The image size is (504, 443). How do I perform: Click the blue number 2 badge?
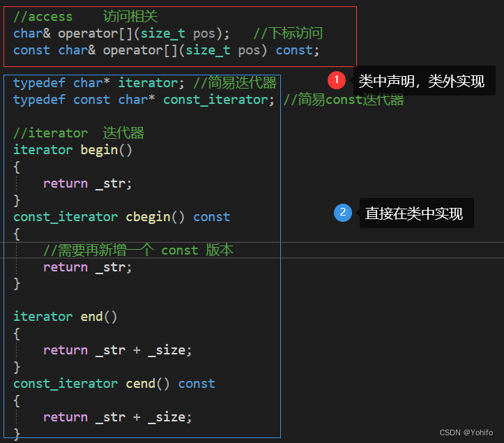[343, 212]
